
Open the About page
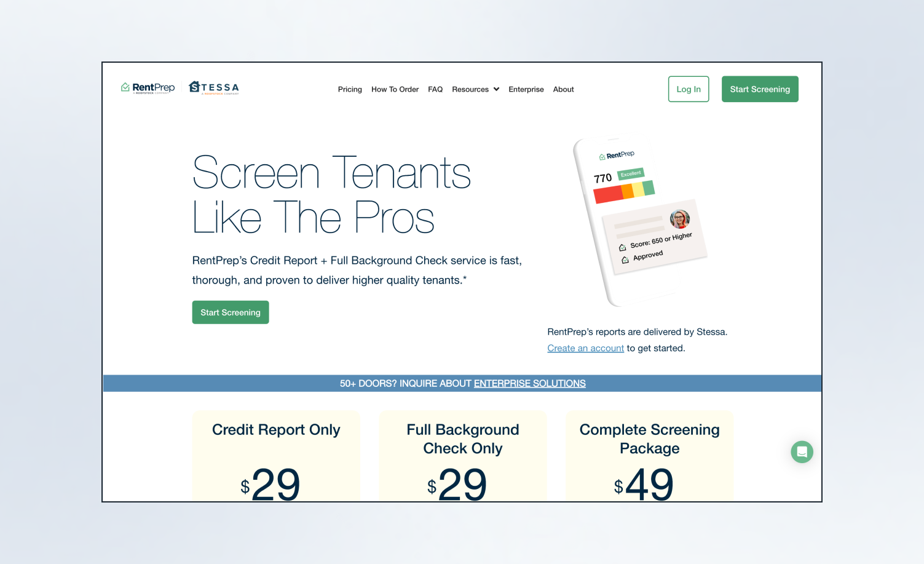pyautogui.click(x=563, y=89)
